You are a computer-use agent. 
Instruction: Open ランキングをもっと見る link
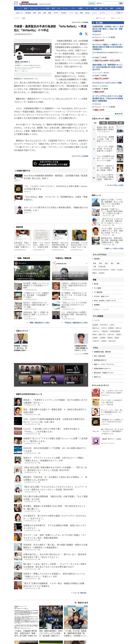tap(114, 185)
